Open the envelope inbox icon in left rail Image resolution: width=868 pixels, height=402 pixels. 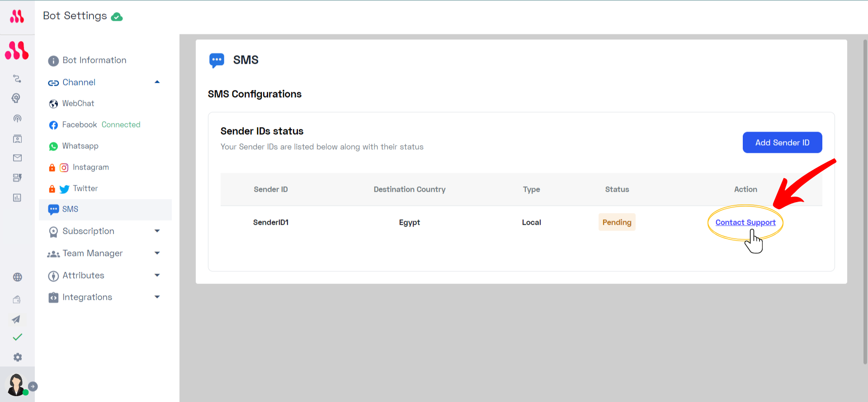tap(17, 158)
